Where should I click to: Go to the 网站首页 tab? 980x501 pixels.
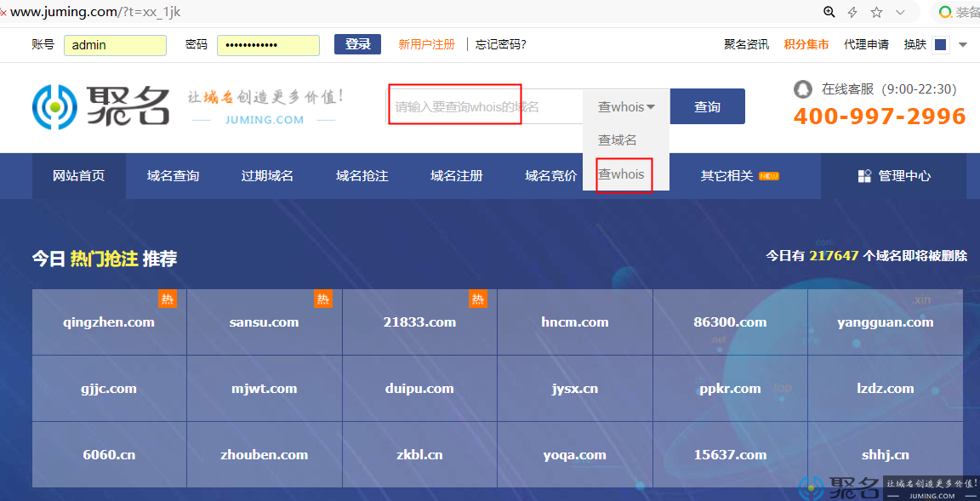click(79, 176)
